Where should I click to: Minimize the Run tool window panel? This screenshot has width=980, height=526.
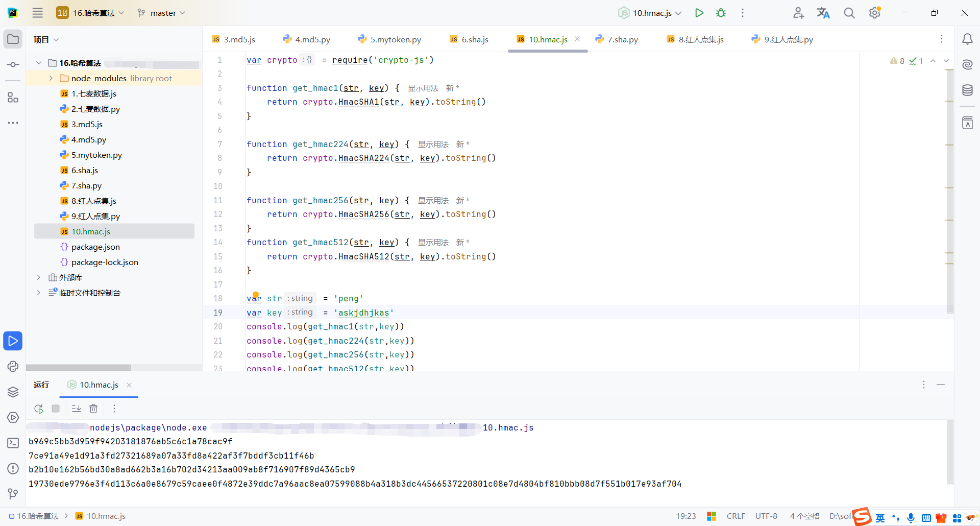[941, 385]
